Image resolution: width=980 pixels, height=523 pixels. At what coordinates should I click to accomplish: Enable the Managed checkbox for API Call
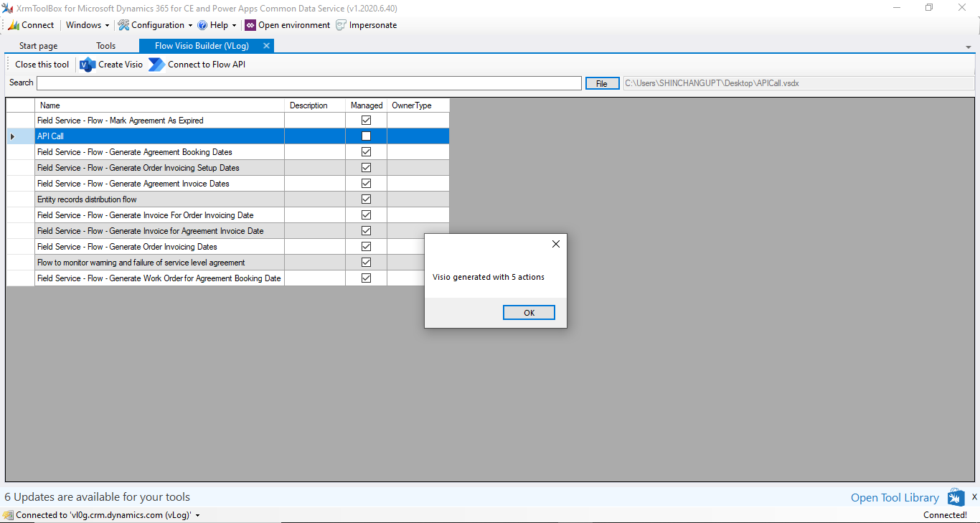click(x=366, y=136)
